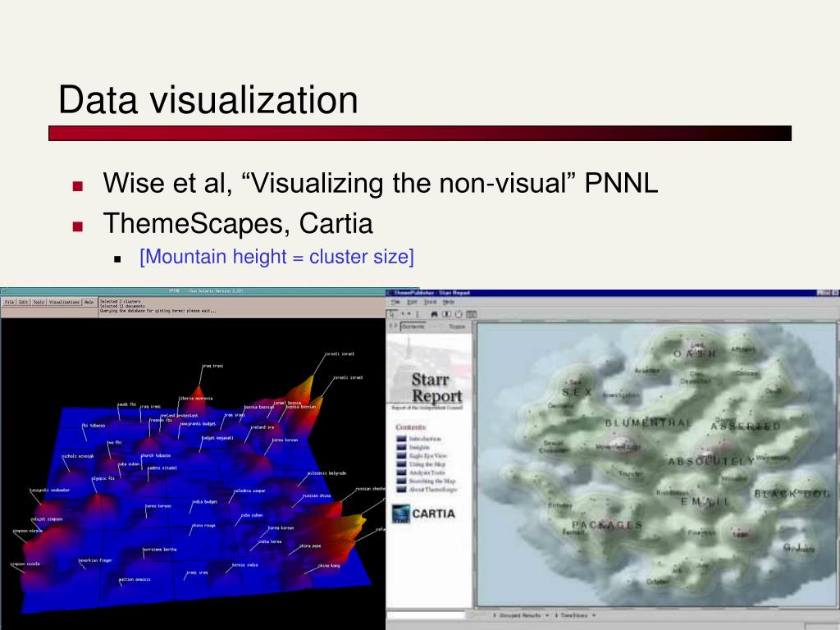Switch to the Contents tab

(413, 326)
